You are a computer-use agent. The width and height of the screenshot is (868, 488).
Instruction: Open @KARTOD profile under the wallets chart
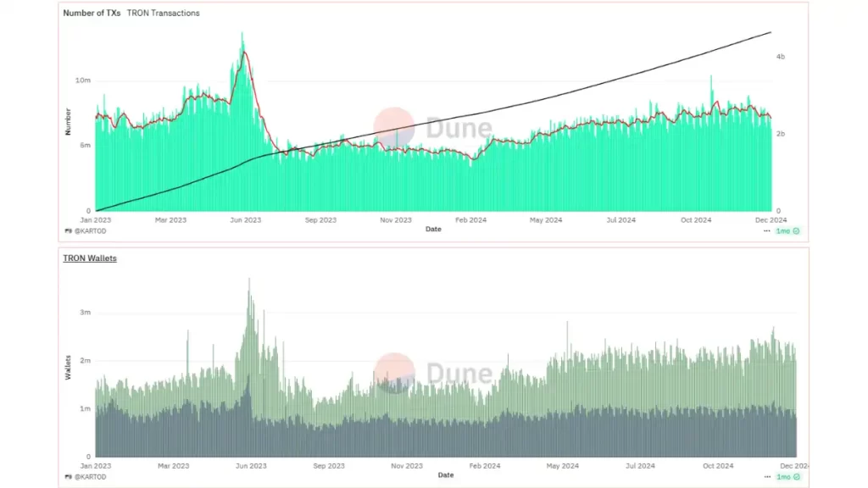tap(90, 476)
